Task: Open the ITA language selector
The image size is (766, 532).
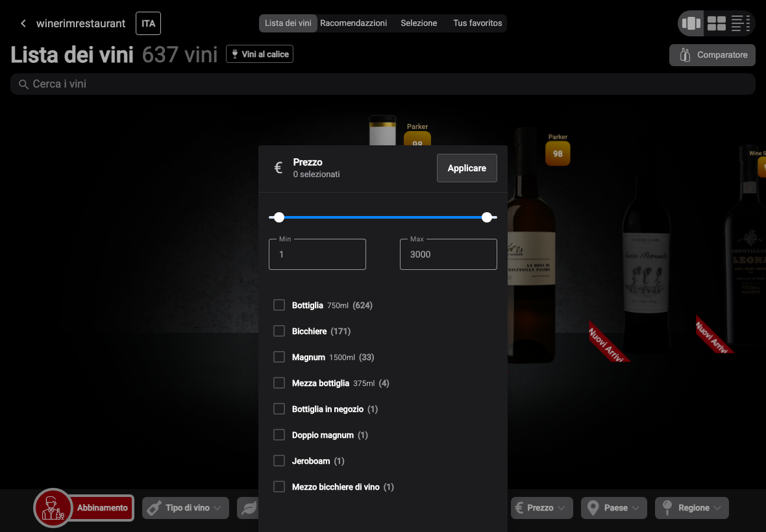Action: pyautogui.click(x=148, y=23)
